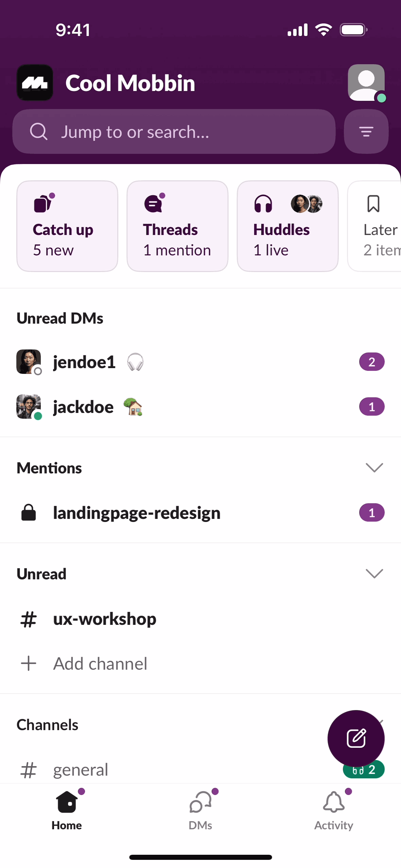Tap the compose new message button

pos(356,738)
